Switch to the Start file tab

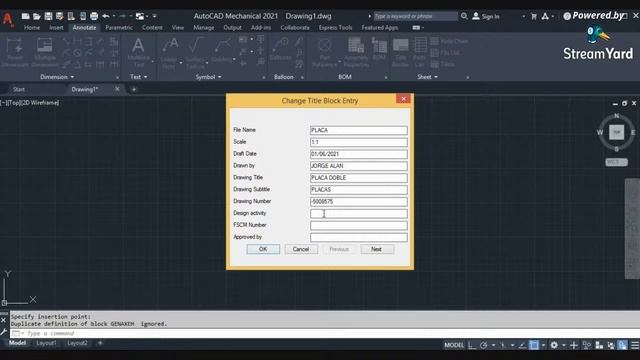click(19, 89)
